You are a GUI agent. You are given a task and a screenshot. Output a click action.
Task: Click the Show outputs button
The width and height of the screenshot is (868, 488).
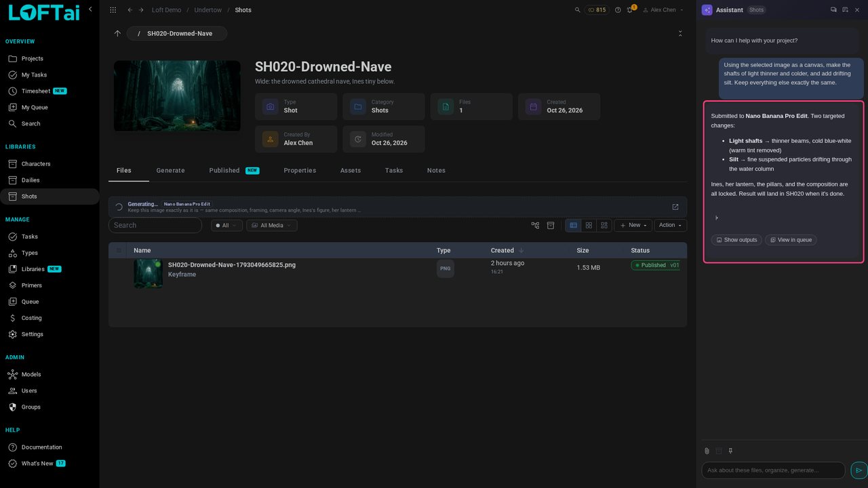click(736, 240)
